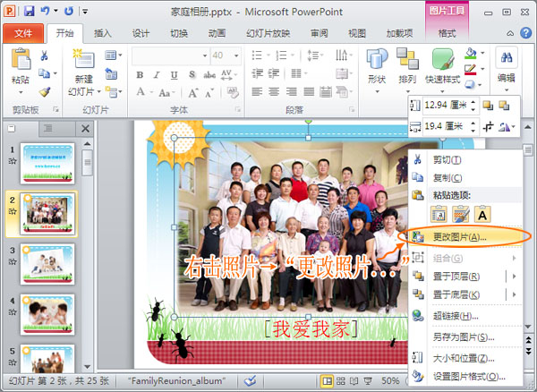This screenshot has height=392, width=537.
Task: Toggle Italic formatting
Action: [x=157, y=74]
